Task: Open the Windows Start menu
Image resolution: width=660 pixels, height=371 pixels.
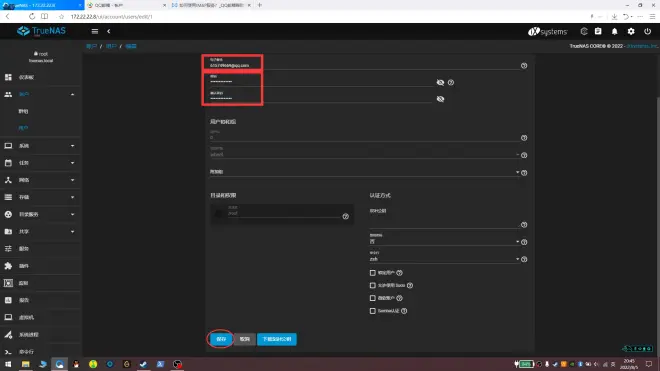Action: 8,364
